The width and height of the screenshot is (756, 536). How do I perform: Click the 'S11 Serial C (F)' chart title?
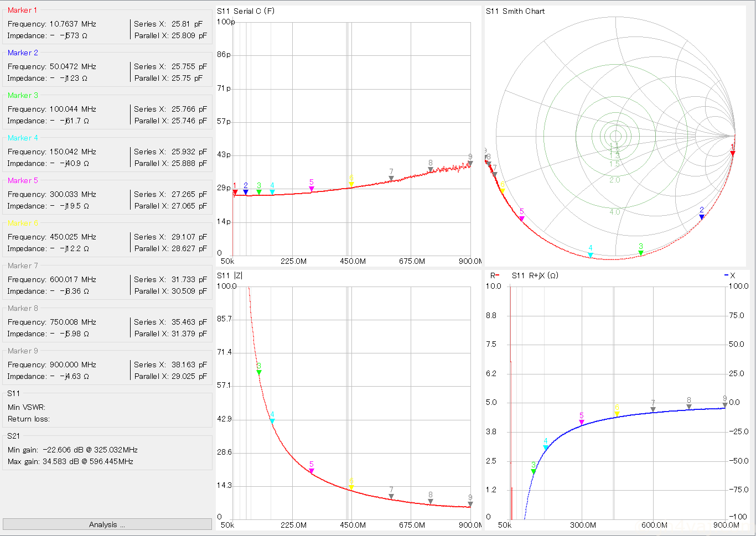point(246,11)
